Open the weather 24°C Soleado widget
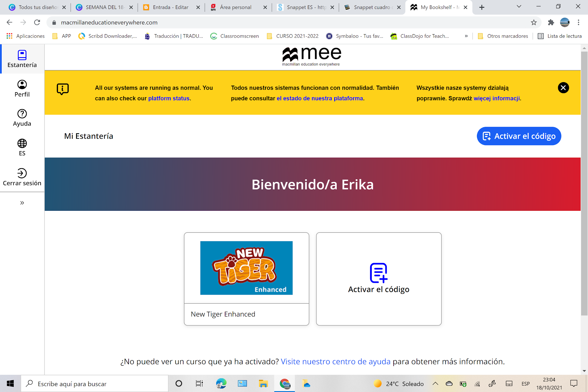 [399, 384]
